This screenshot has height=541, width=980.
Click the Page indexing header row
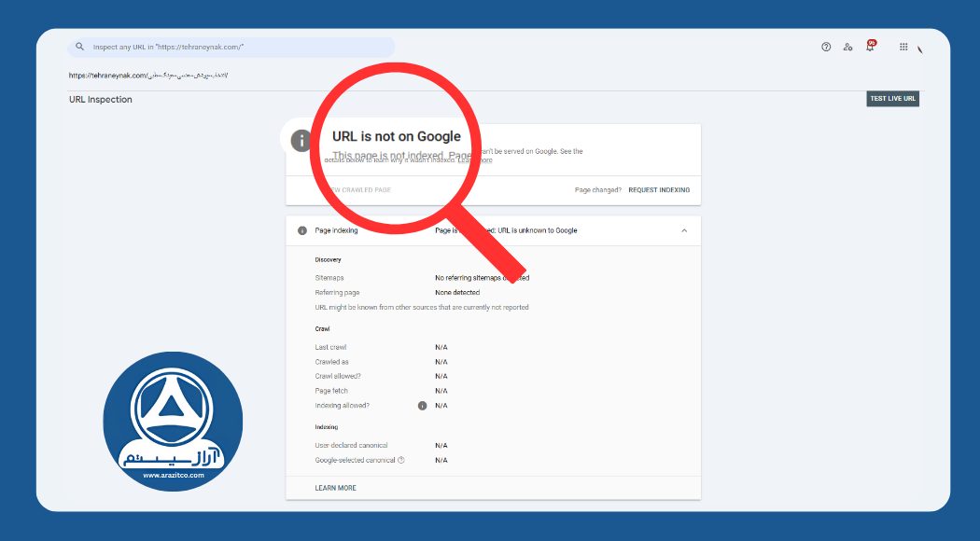pyautogui.click(x=493, y=230)
